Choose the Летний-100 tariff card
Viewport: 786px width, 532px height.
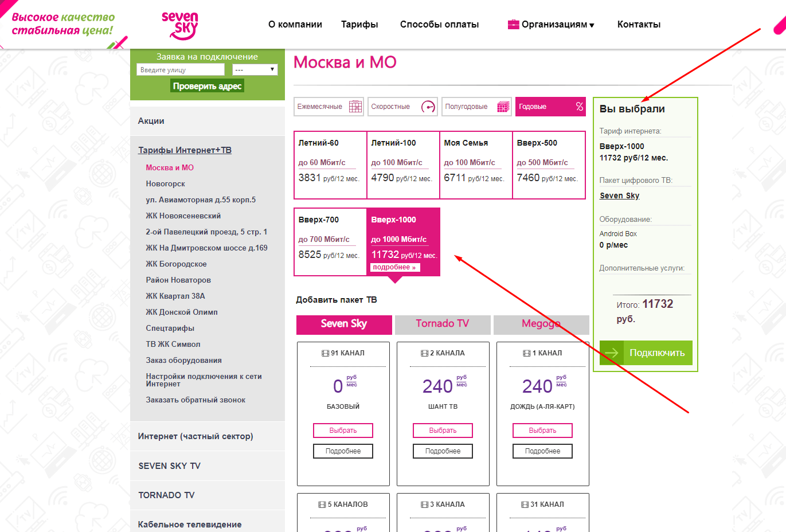tap(403, 165)
